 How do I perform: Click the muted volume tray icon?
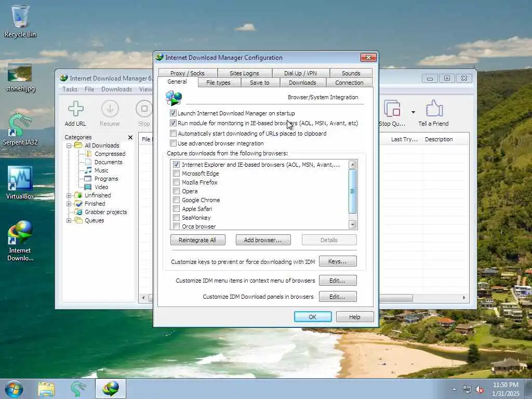480,390
